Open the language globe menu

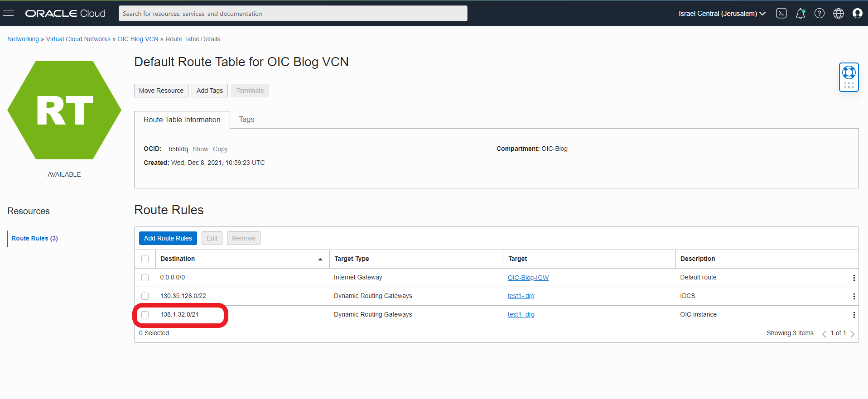[839, 14]
